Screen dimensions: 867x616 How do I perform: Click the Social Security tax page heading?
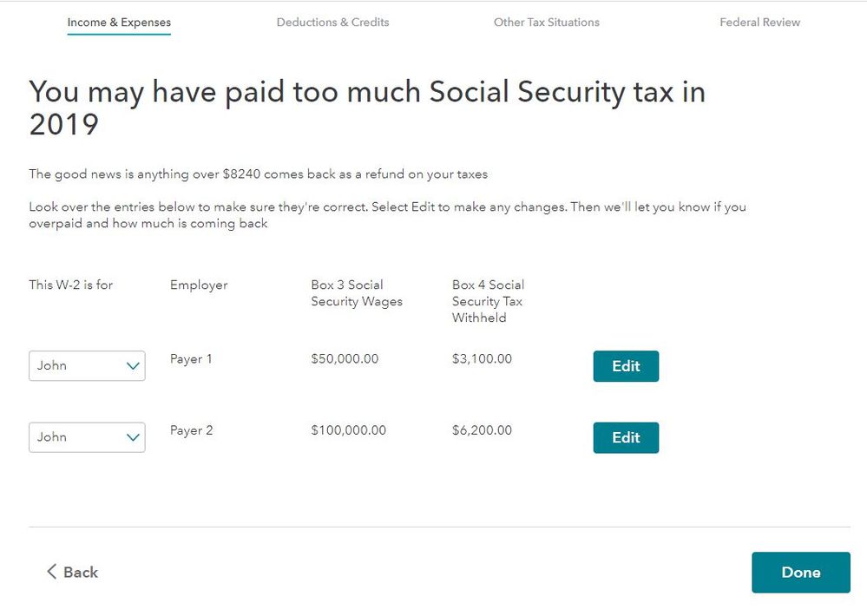367,108
